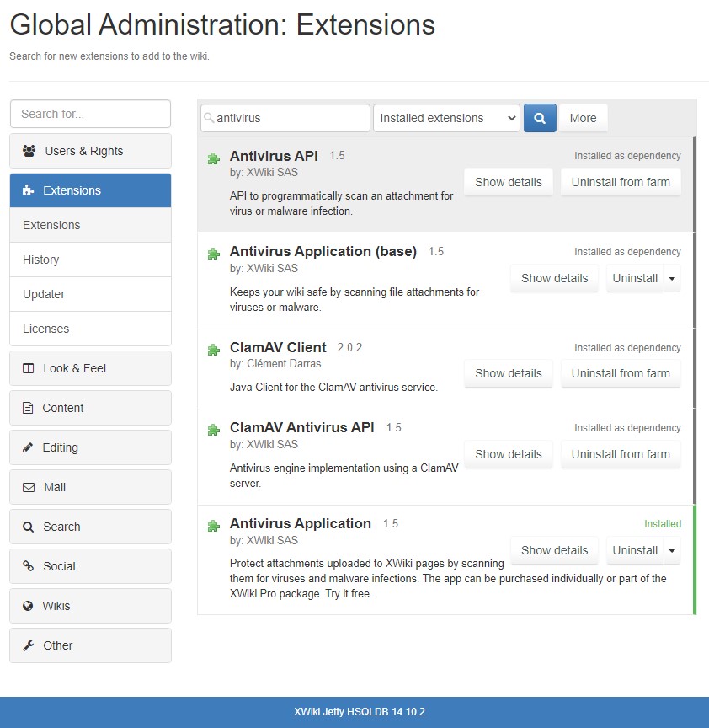Click the Other wrench icon
Image resolution: width=709 pixels, height=728 pixels.
[29, 645]
